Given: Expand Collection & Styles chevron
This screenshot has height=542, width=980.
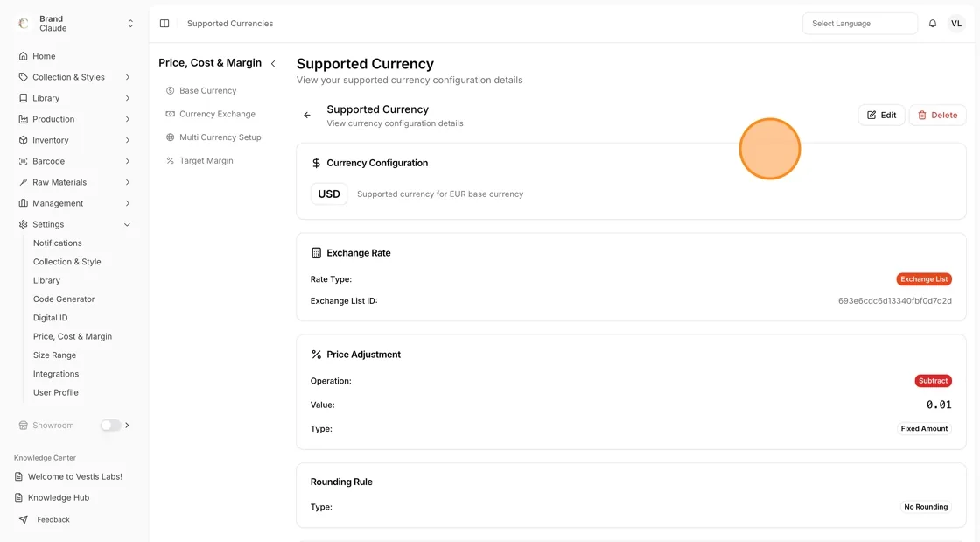Looking at the screenshot, I should 128,77.
